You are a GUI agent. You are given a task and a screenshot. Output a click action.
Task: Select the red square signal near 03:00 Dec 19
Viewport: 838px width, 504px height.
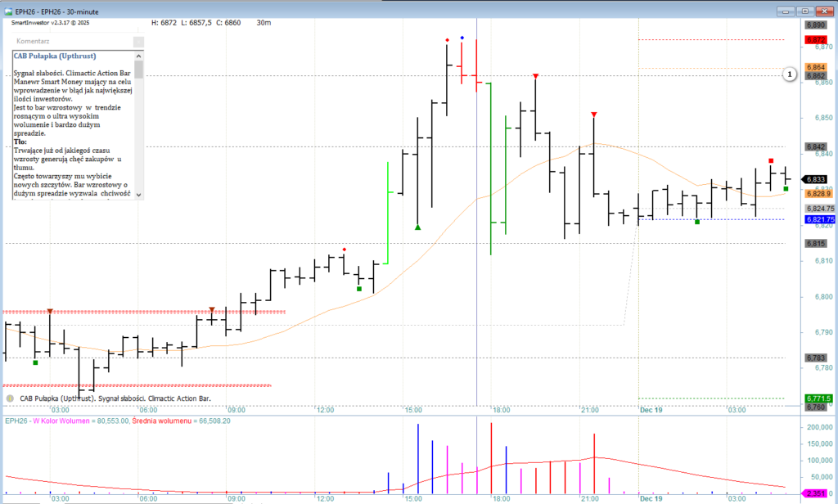tap(770, 161)
